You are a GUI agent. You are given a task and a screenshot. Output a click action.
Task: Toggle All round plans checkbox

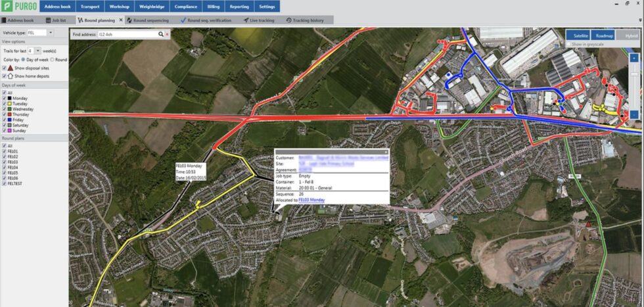tap(4, 146)
